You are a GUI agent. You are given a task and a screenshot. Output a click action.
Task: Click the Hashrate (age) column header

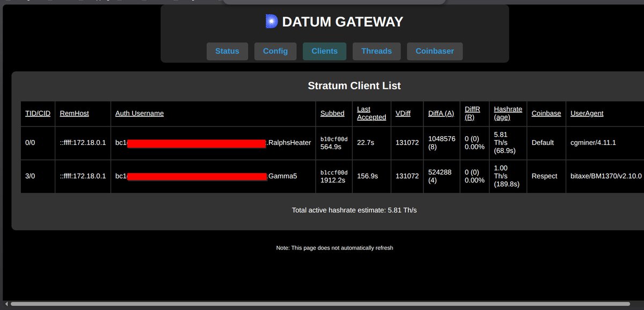coord(508,113)
